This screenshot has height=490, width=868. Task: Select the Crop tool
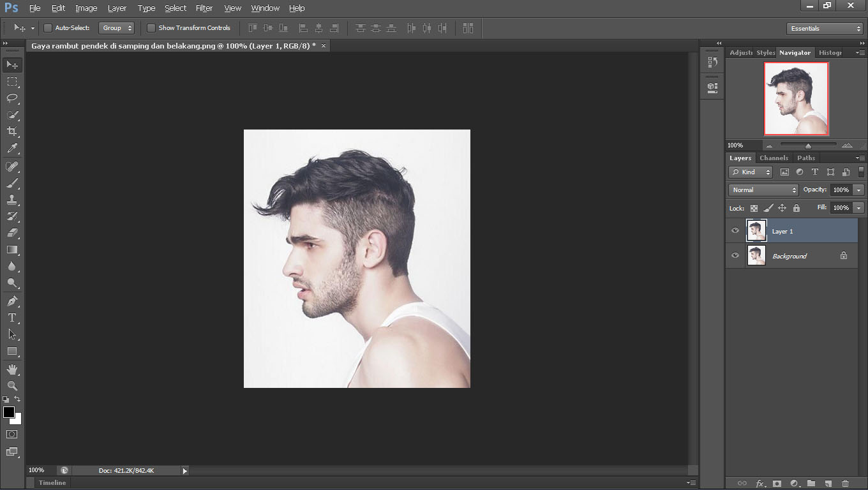click(x=11, y=131)
